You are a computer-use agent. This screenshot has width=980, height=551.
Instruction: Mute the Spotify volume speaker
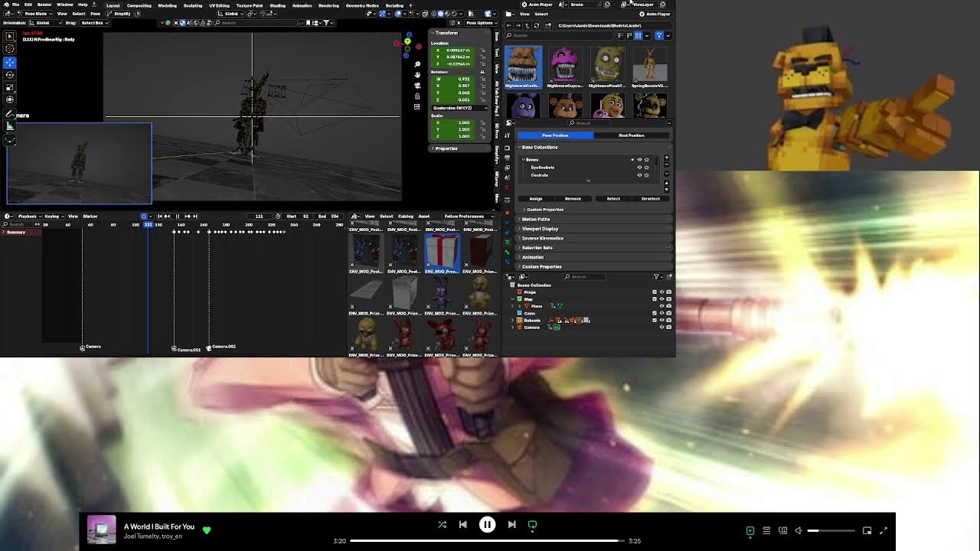(799, 530)
